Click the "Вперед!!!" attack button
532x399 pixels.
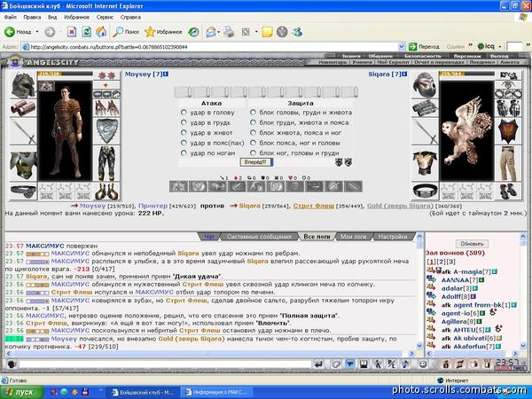256,162
